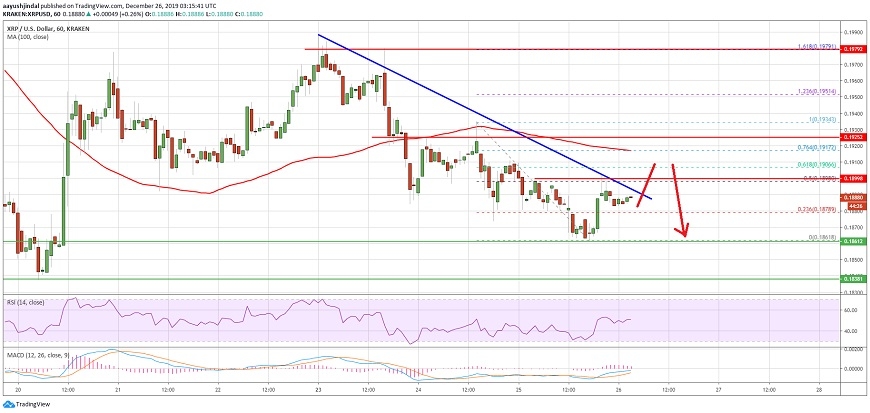Select the 'MA (100, close)' indicator label
The height and width of the screenshot is (413, 870).
[x=26, y=37]
